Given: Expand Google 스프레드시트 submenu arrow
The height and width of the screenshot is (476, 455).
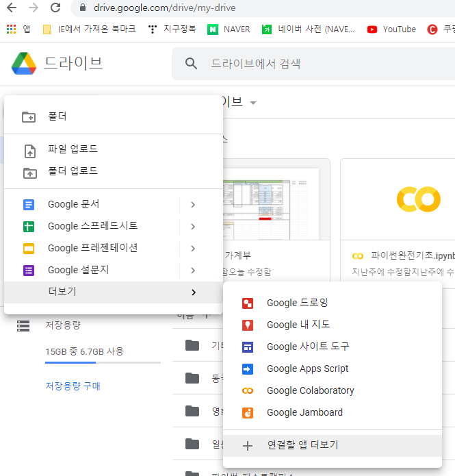Looking at the screenshot, I should (193, 227).
